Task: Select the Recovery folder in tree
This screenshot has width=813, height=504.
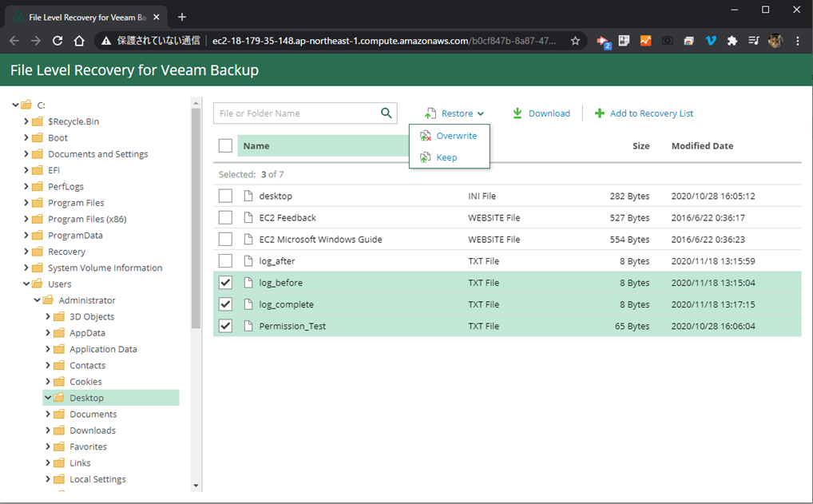Action: [x=66, y=252]
